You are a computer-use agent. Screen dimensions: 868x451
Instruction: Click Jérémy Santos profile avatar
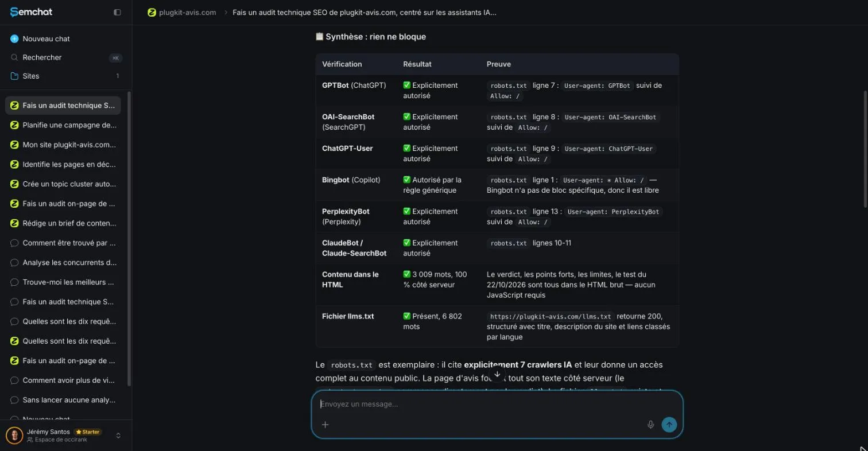coord(14,436)
